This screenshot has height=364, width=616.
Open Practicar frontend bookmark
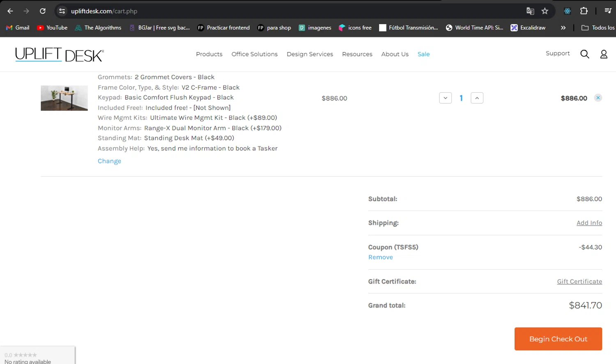(224, 27)
